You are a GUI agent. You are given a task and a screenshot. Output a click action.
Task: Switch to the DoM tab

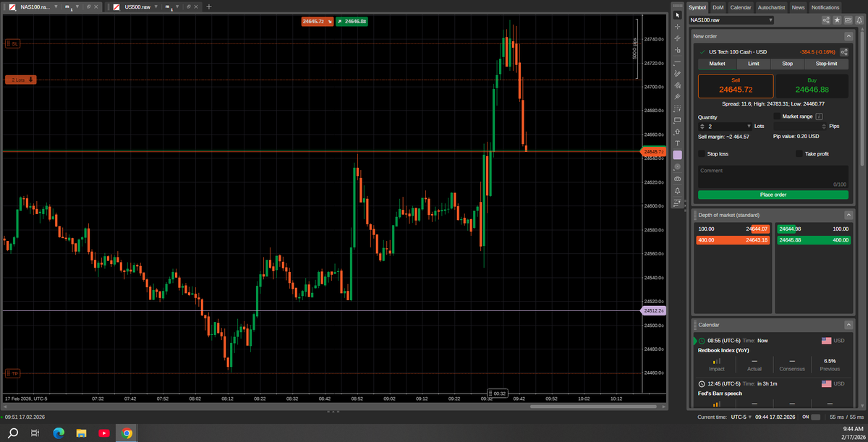click(x=718, y=7)
